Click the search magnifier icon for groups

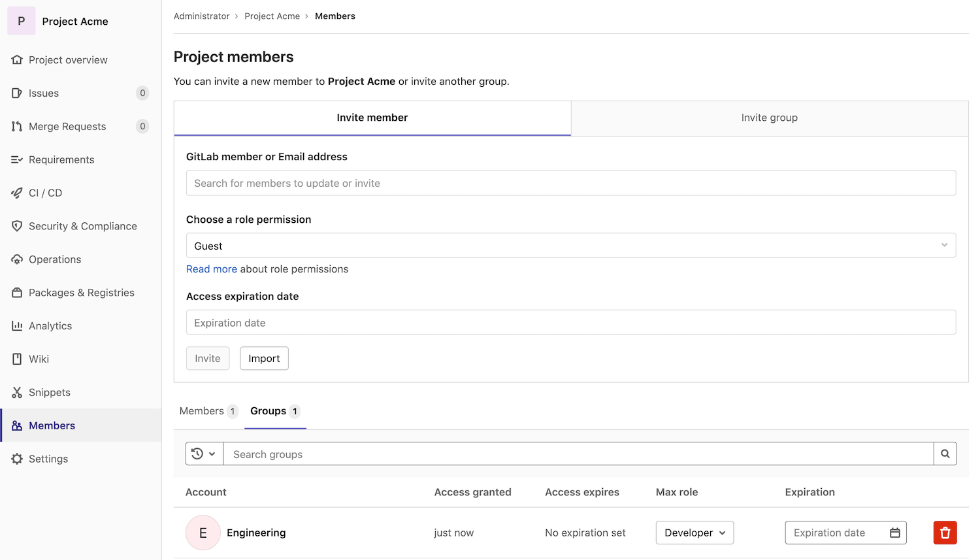point(945,454)
